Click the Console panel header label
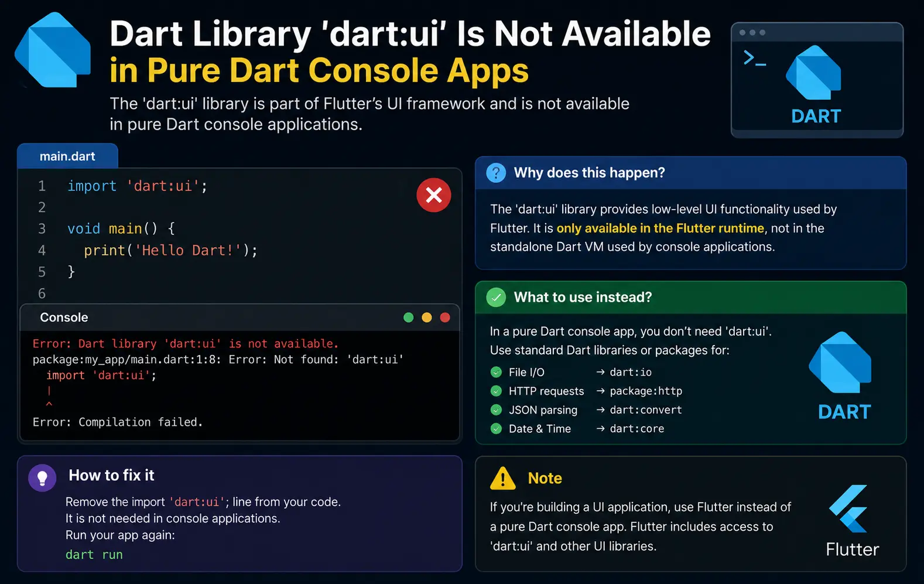 click(64, 317)
